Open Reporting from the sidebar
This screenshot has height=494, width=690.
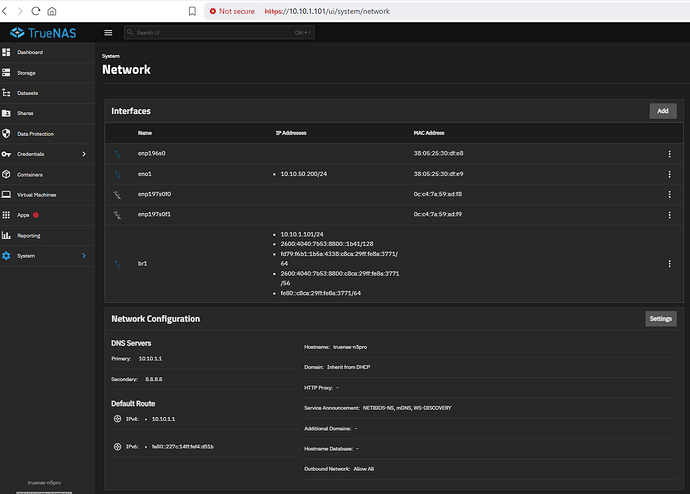tap(47, 236)
